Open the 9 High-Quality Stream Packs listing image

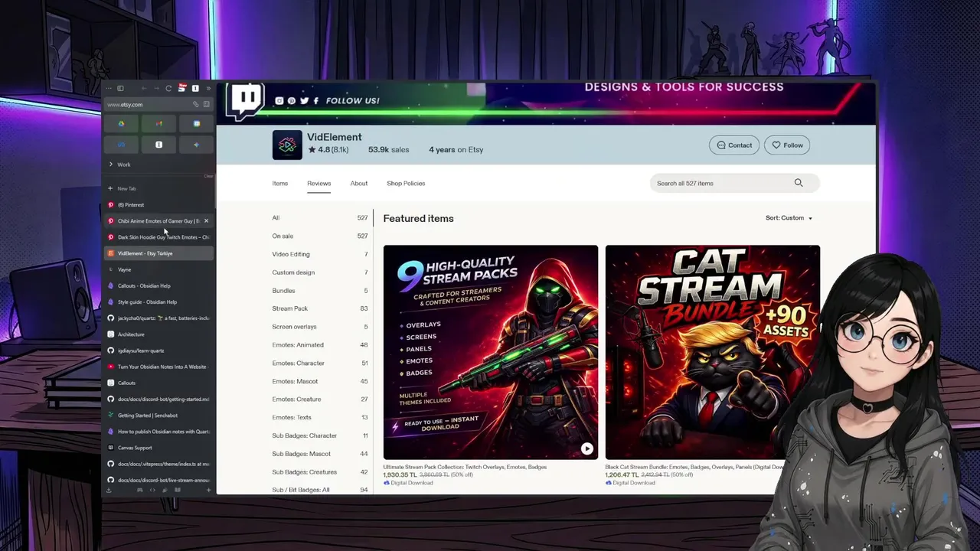click(x=491, y=352)
